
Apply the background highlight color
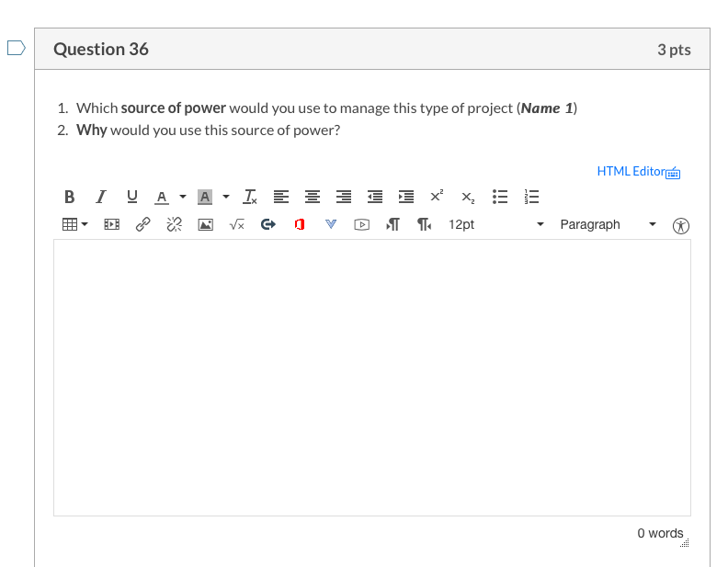tap(204, 197)
